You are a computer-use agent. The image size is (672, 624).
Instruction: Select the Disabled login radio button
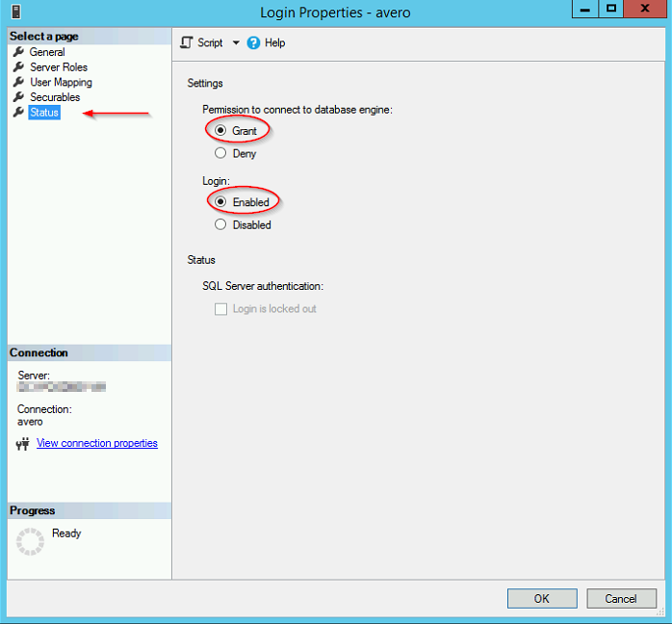pos(220,224)
